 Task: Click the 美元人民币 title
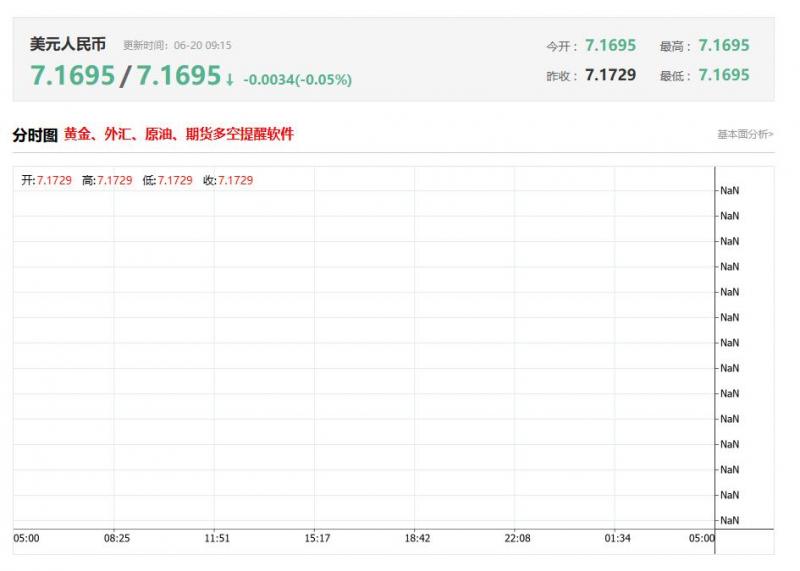pos(68,44)
